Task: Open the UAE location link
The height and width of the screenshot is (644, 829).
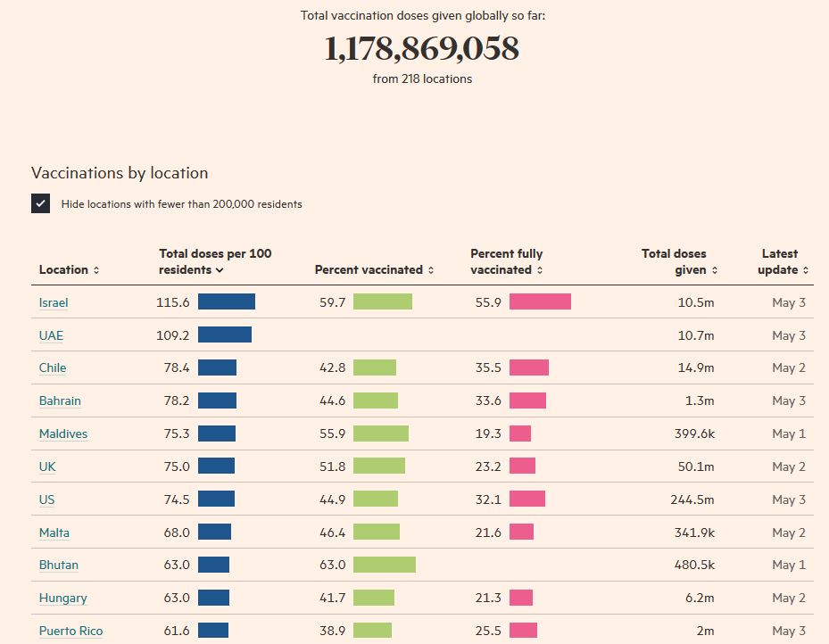Action: 51,335
